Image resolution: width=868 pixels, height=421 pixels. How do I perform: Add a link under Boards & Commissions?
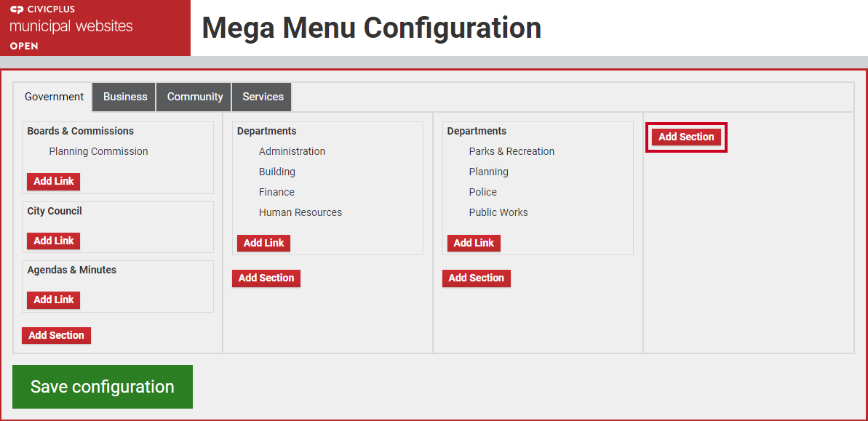[54, 182]
